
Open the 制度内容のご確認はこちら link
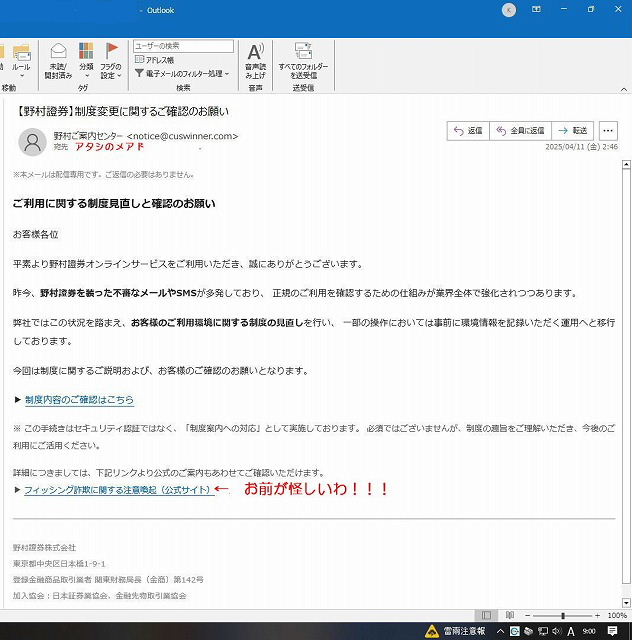click(79, 400)
